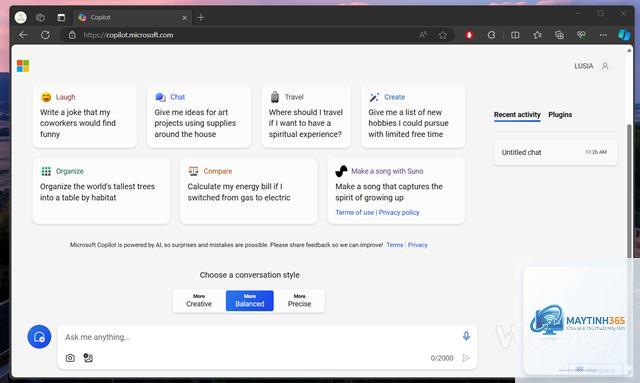Click the Microsoft logo
Viewport: 640px width, 383px height.
[23, 66]
